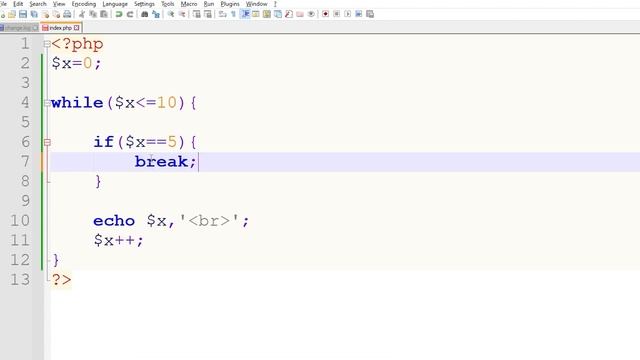Click the 'echo' keyword on line 10
640x360 pixels.
[114, 221]
